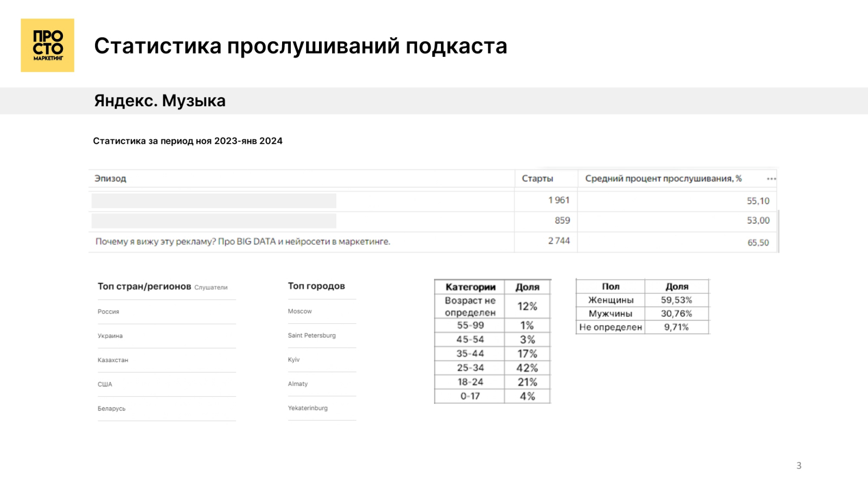
Task: Click the 53,00 listening percentage
Action: (758, 221)
